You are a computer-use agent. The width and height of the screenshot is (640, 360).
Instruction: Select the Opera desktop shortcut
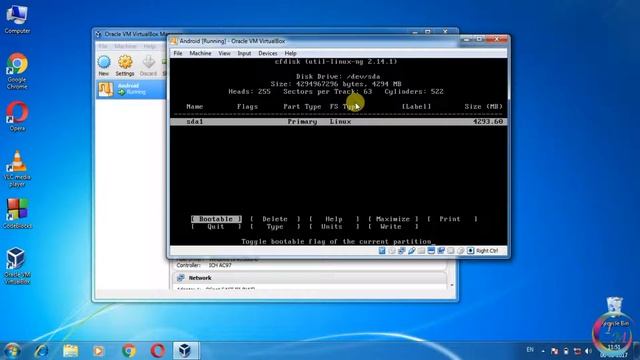click(x=17, y=116)
